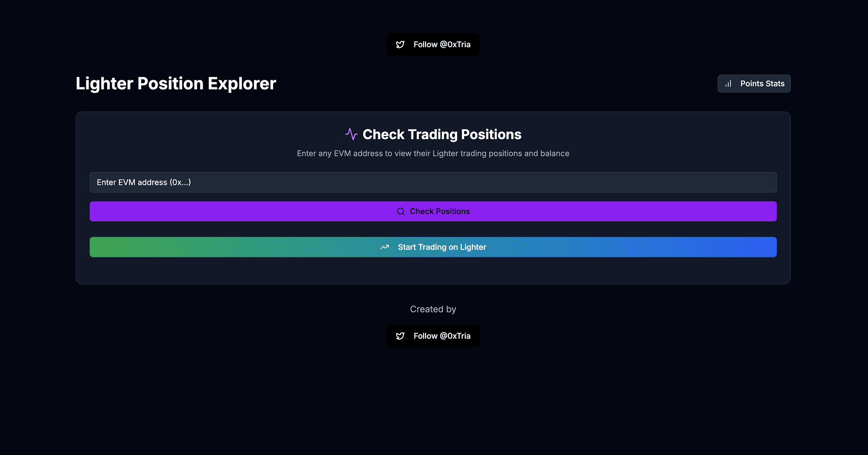Click Start Trading on Lighter button
This screenshot has width=868, height=455.
pos(433,247)
